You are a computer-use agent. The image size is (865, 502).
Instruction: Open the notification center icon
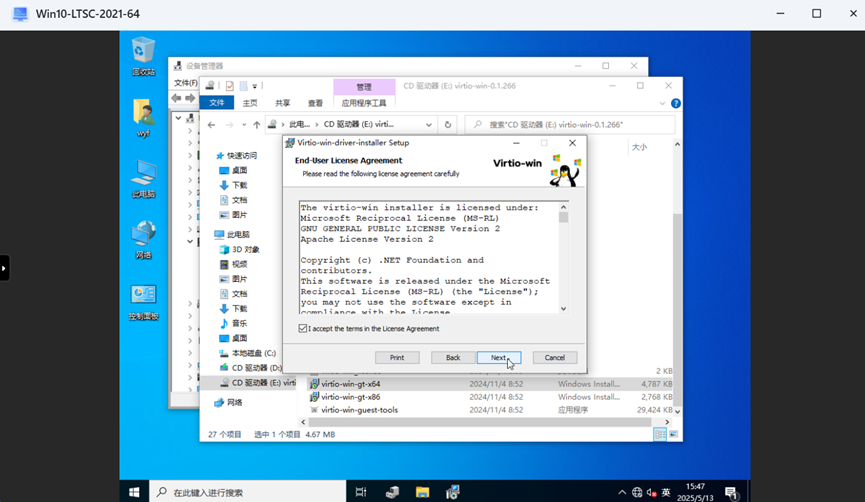(731, 493)
